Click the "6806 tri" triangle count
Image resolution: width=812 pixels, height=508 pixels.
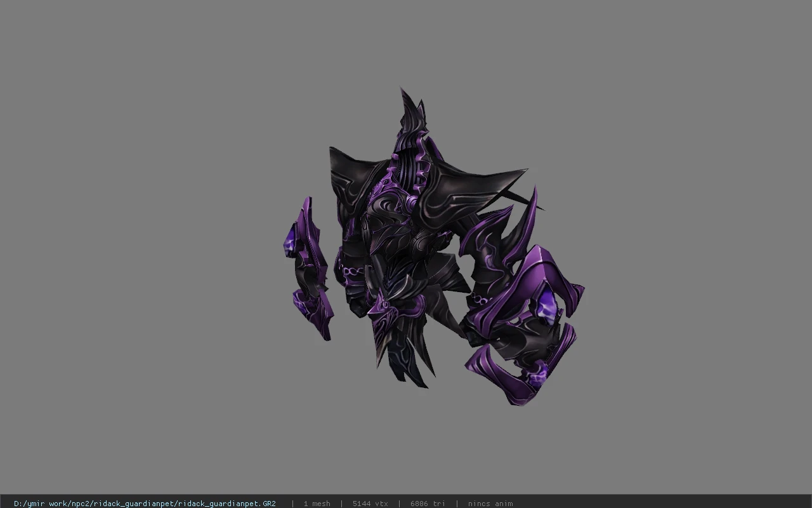[428, 504]
